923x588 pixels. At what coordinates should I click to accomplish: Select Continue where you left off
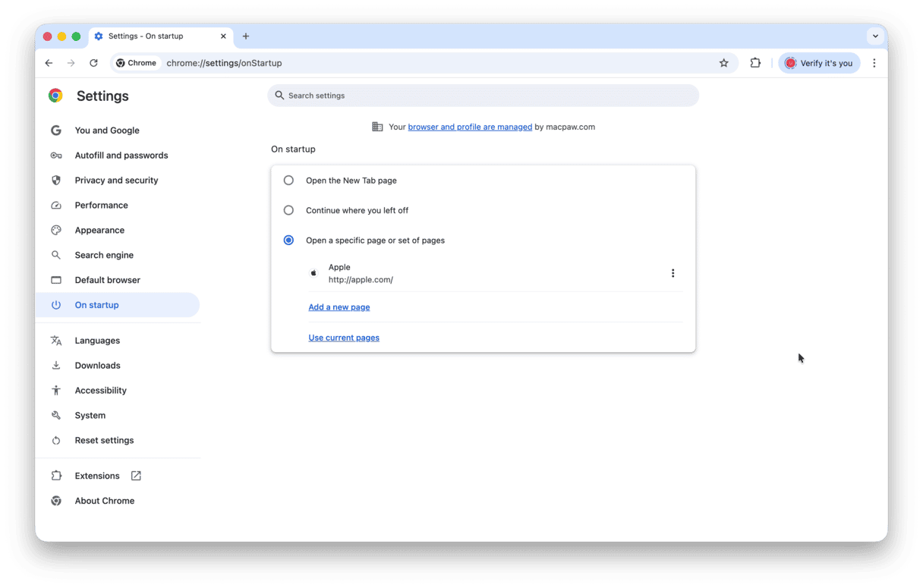288,210
